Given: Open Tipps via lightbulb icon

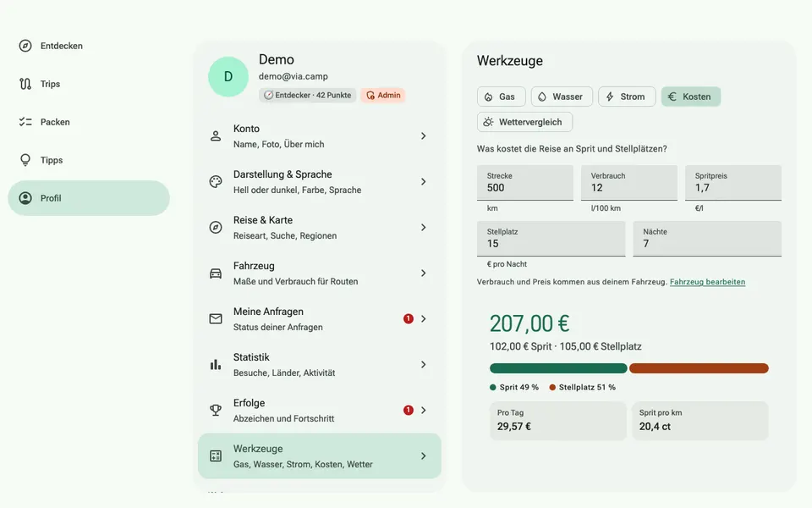Looking at the screenshot, I should (25, 160).
